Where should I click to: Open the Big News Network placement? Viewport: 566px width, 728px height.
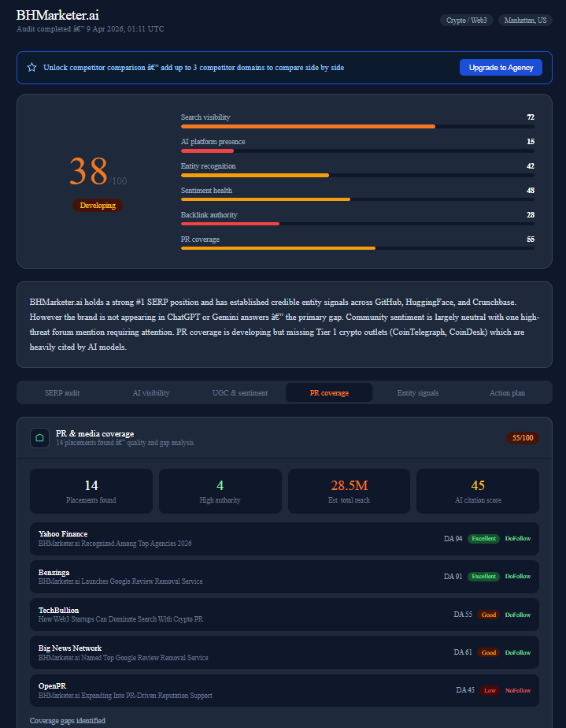coord(284,652)
